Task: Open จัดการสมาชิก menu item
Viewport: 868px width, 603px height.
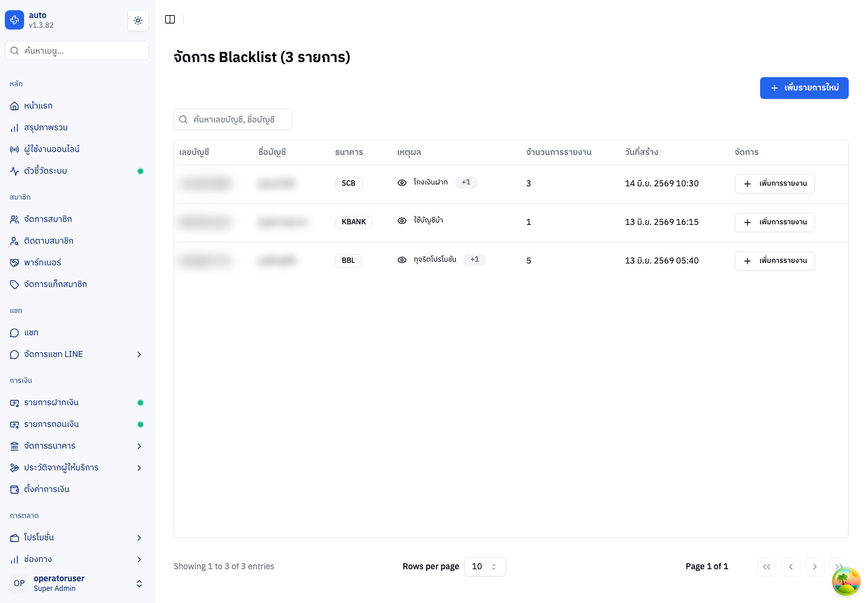Action: (77, 219)
